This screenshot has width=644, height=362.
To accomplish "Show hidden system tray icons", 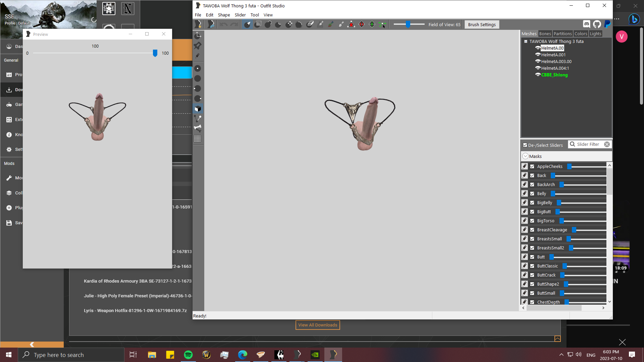I will click(x=561, y=355).
